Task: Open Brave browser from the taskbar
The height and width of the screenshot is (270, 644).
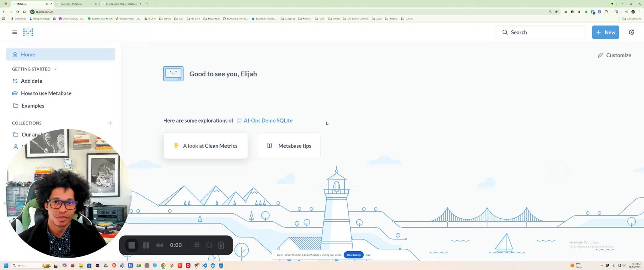Action: (x=114, y=265)
